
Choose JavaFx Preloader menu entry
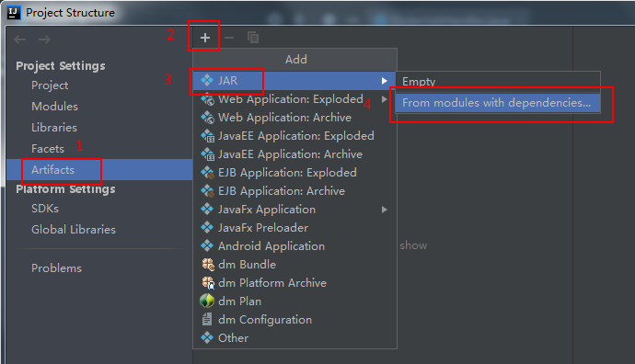294,228
